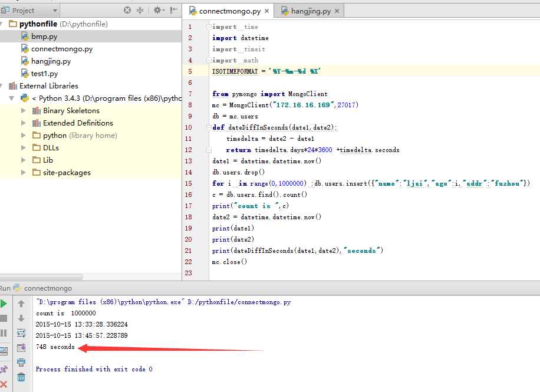540x392 pixels.
Task: Collapse the Python 3.4.3 interpreter node
Action: 11,98
